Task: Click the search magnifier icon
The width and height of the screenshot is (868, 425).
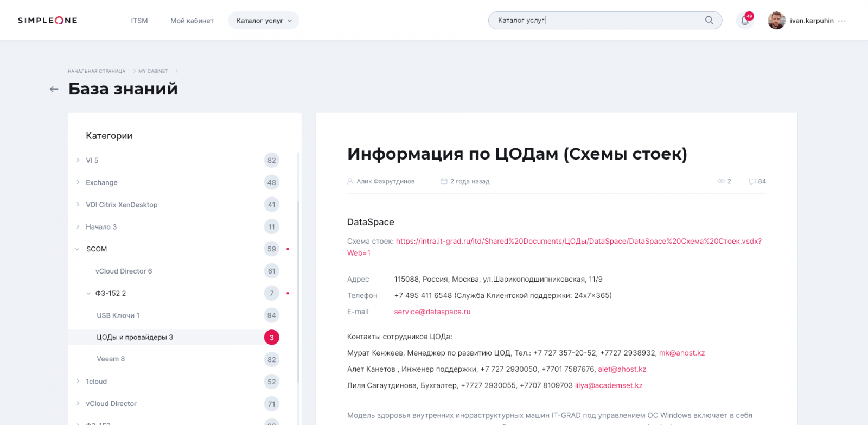Action: [709, 21]
